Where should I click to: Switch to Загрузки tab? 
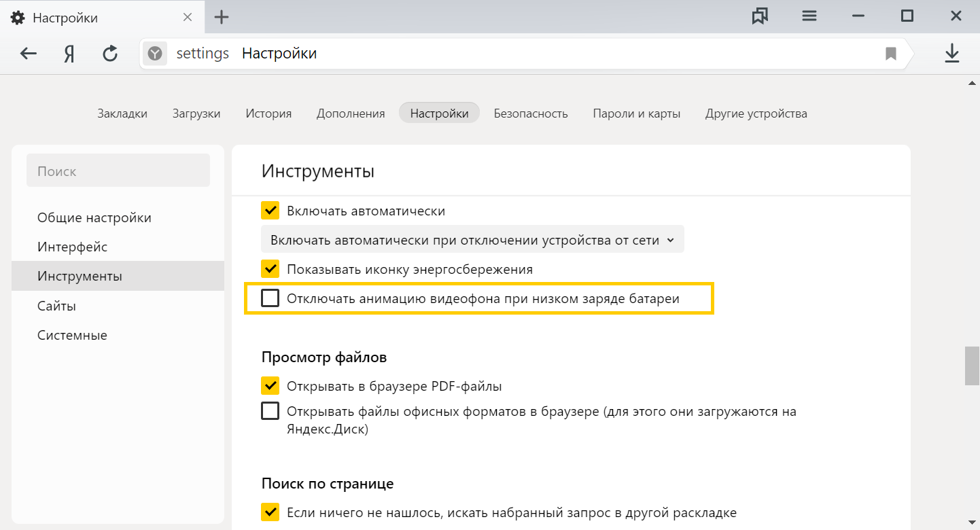(196, 113)
